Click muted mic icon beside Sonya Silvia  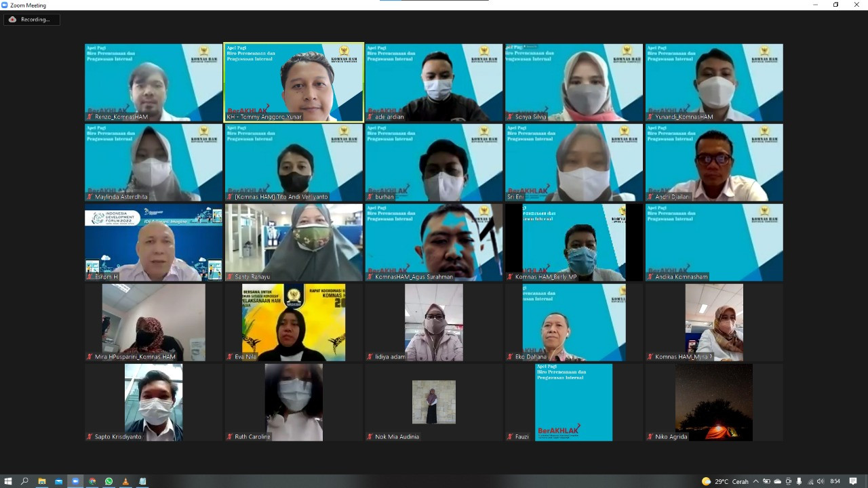(510, 117)
